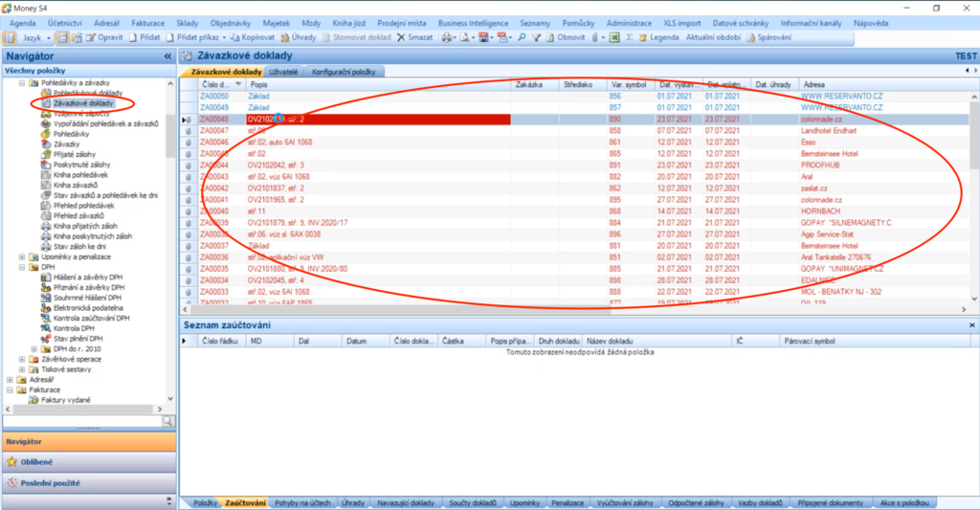Sort by the Var. symbol column header
980x510 pixels.
tap(628, 84)
